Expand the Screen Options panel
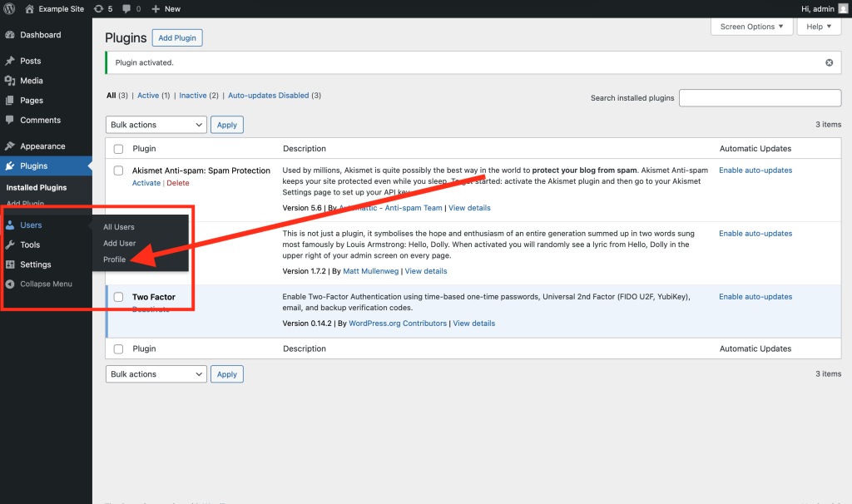 point(751,27)
